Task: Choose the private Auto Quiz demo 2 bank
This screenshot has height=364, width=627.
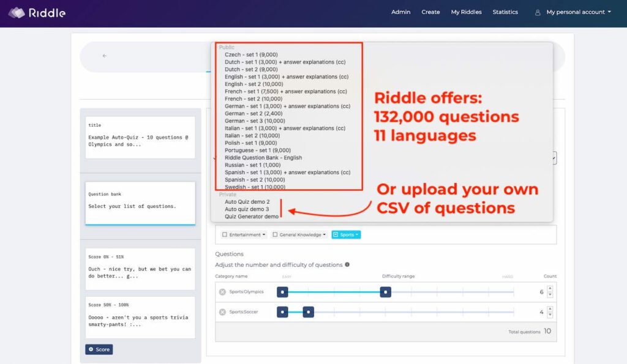Action: tap(247, 202)
